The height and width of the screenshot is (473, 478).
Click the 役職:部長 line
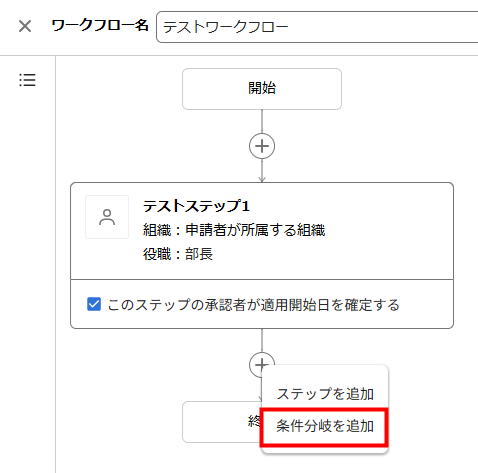pos(178,254)
